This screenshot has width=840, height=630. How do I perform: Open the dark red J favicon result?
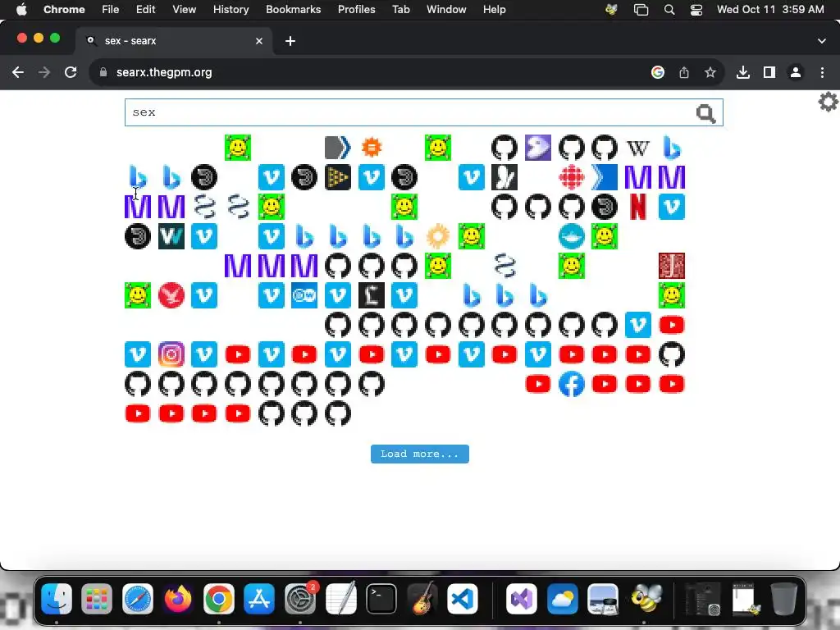pos(671,266)
